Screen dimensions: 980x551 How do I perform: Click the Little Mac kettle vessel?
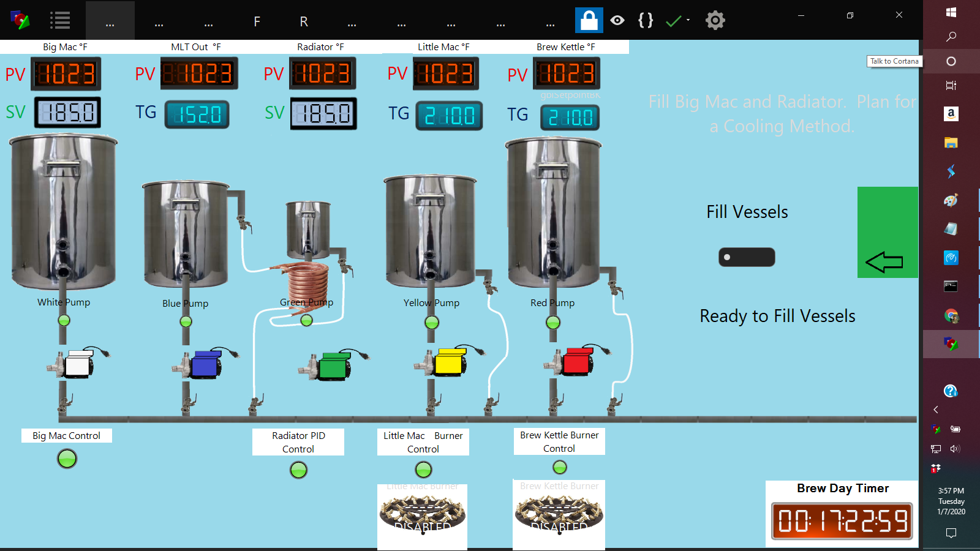pyautogui.click(x=430, y=231)
